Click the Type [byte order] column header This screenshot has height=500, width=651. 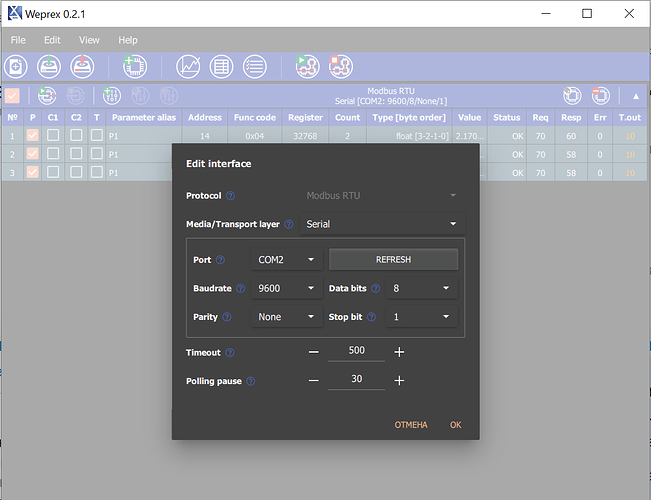409,118
